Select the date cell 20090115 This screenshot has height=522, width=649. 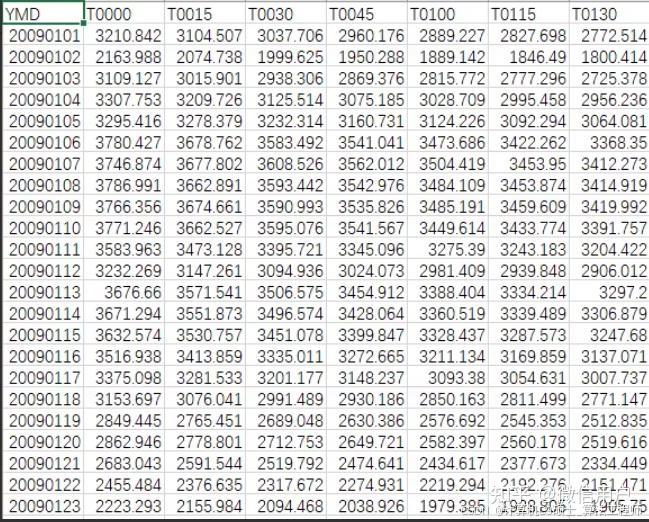pyautogui.click(x=43, y=335)
